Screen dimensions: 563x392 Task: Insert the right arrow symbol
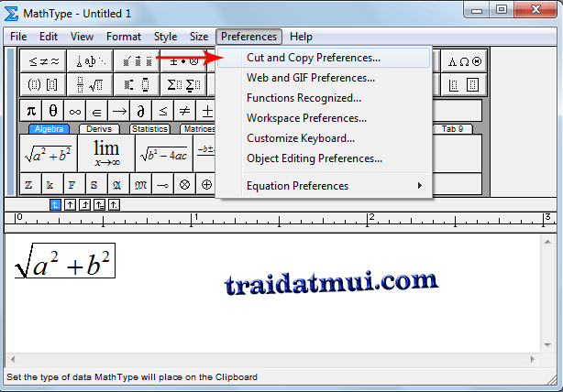click(x=119, y=111)
